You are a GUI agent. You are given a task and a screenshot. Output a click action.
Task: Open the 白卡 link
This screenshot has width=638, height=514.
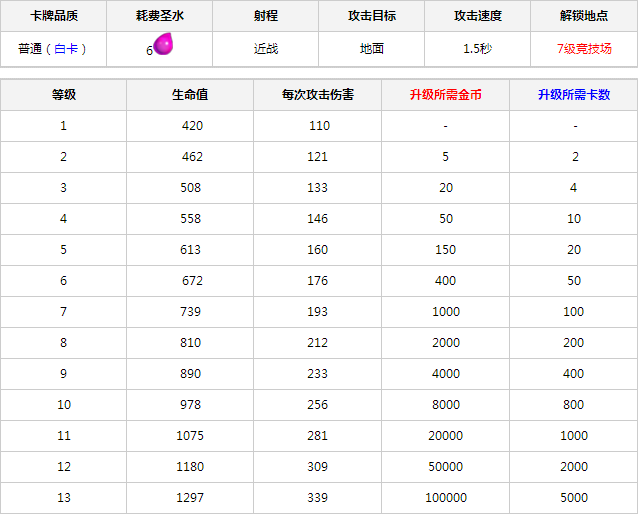[66, 49]
